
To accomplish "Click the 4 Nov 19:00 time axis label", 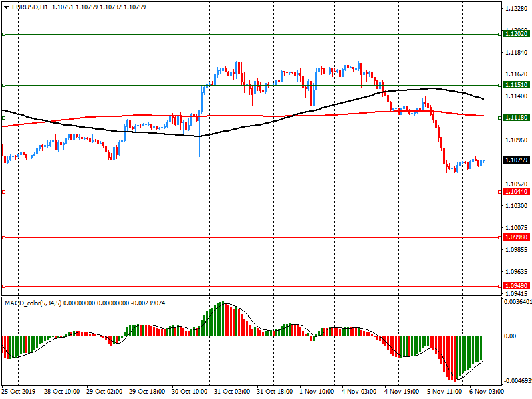I will click(x=402, y=392).
